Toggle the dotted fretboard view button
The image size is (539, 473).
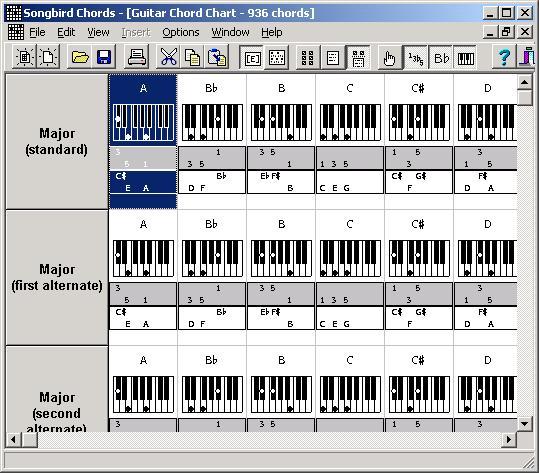point(276,58)
